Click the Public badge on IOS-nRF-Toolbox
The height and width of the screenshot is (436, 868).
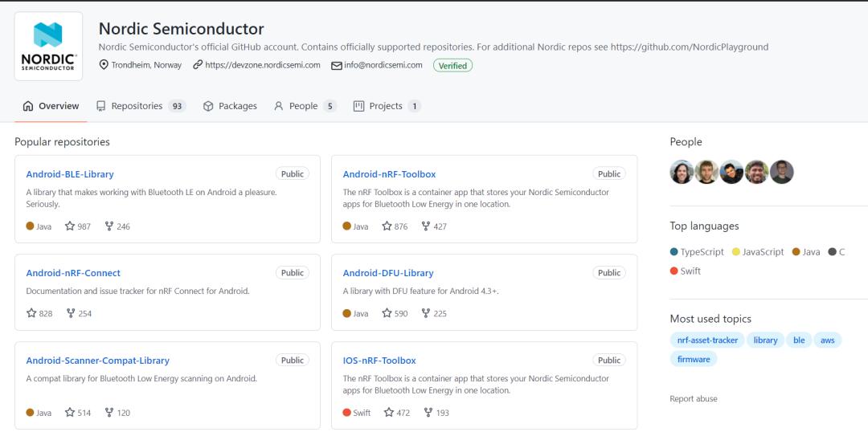pyautogui.click(x=609, y=361)
